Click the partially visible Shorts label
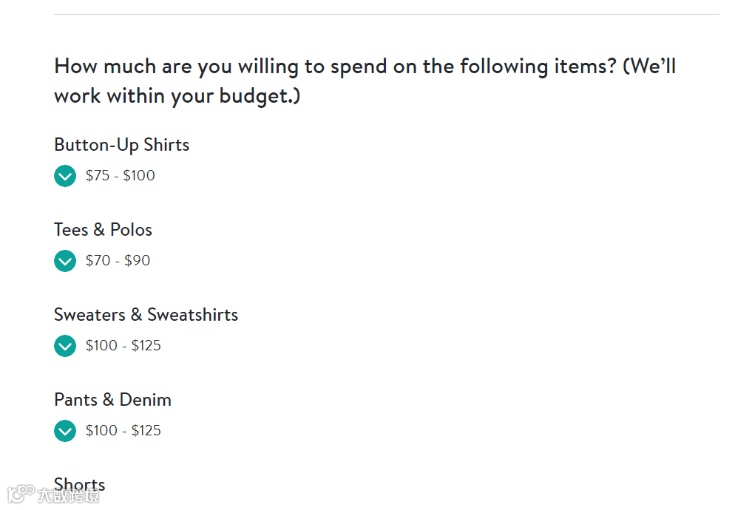This screenshot has width=753, height=510. [80, 484]
